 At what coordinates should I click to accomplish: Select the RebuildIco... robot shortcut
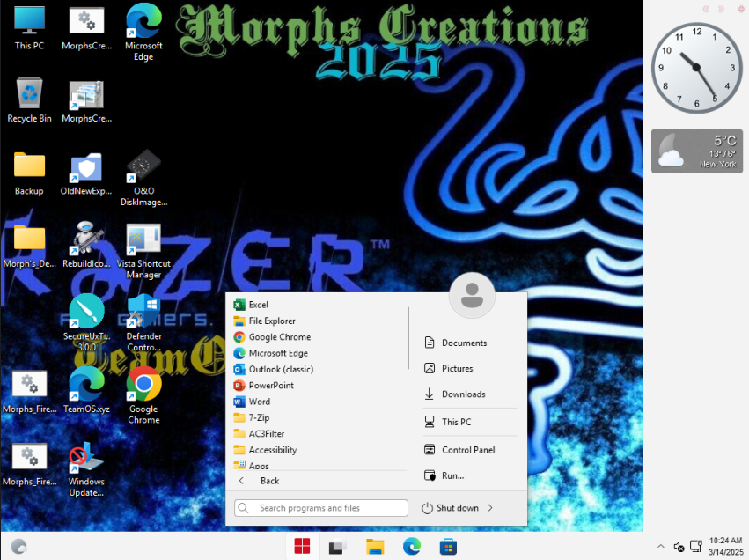pos(86,245)
